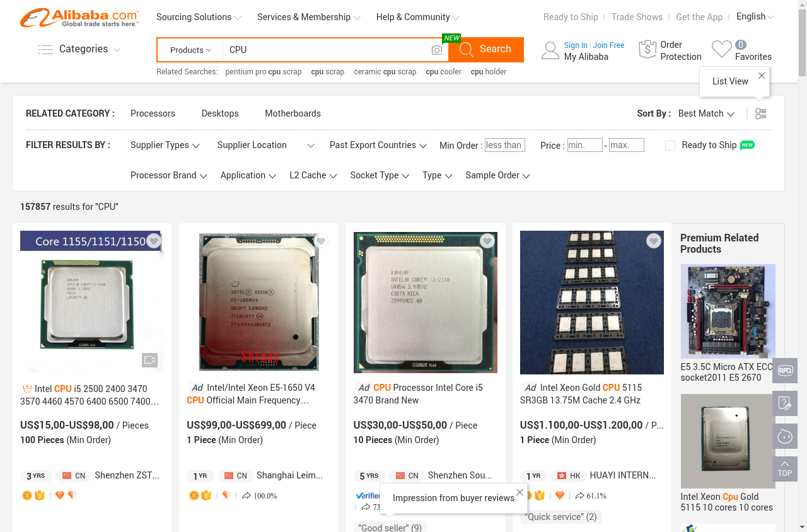Click the CPU search text field
Viewport: 807px width, 532px height.
tap(326, 50)
